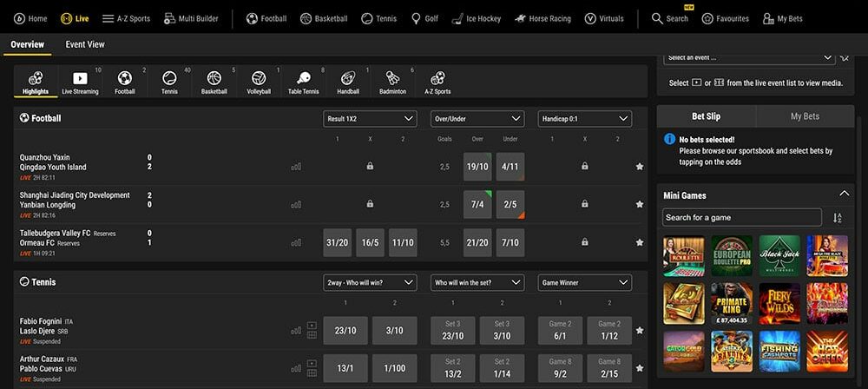Screen dimensions: 868x389
Task: Open Golf in top navigation
Action: tap(424, 18)
